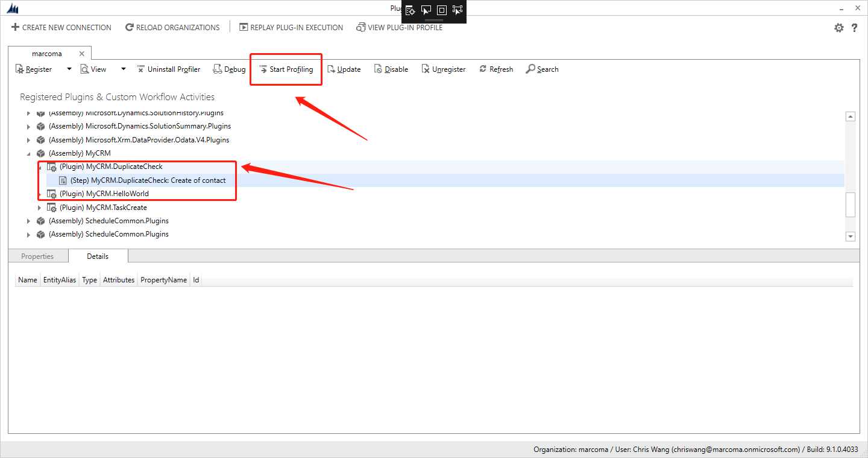Select Microsoft.Dynamics.SolutionSummary.Plugins assembly
868x458 pixels.
coord(140,127)
